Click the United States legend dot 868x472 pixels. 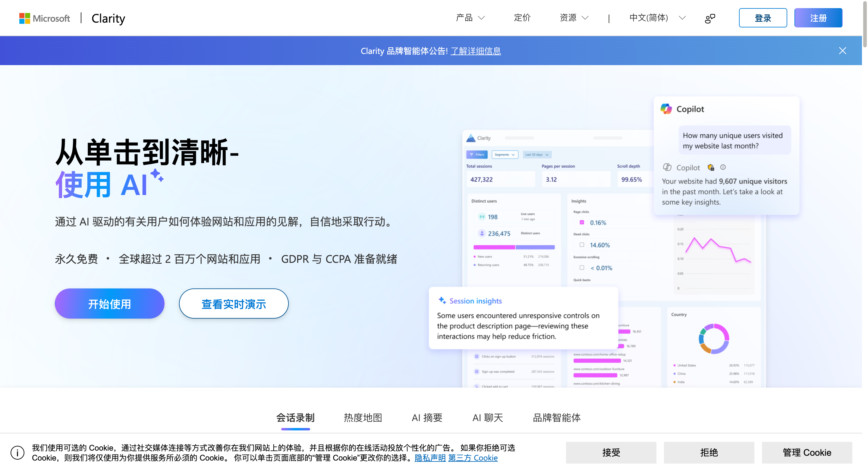pos(674,365)
